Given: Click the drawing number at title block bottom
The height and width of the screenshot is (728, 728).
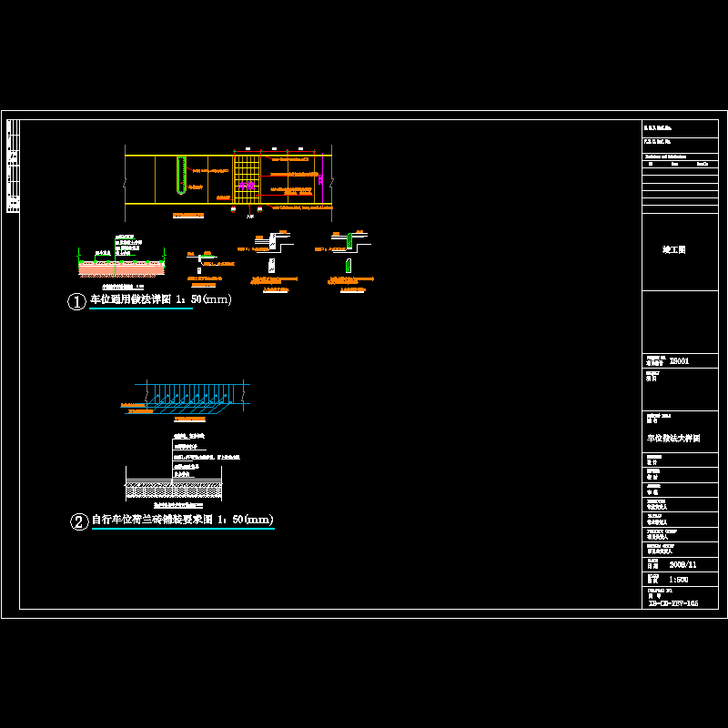Looking at the screenshot, I should coord(672,603).
